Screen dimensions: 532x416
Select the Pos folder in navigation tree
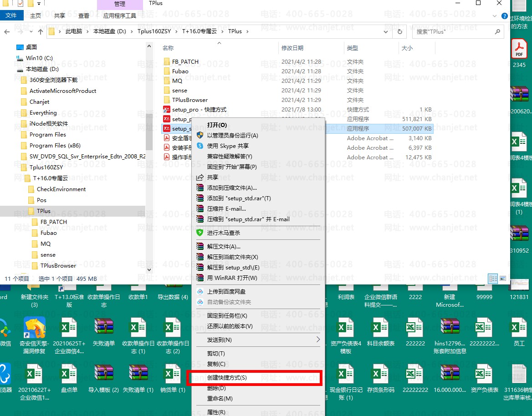[41, 200]
